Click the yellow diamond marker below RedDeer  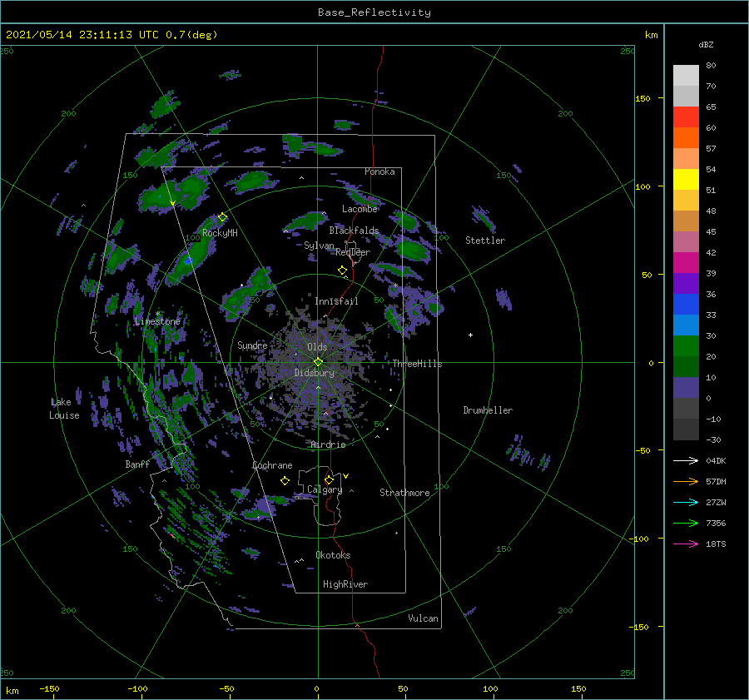[x=342, y=271]
